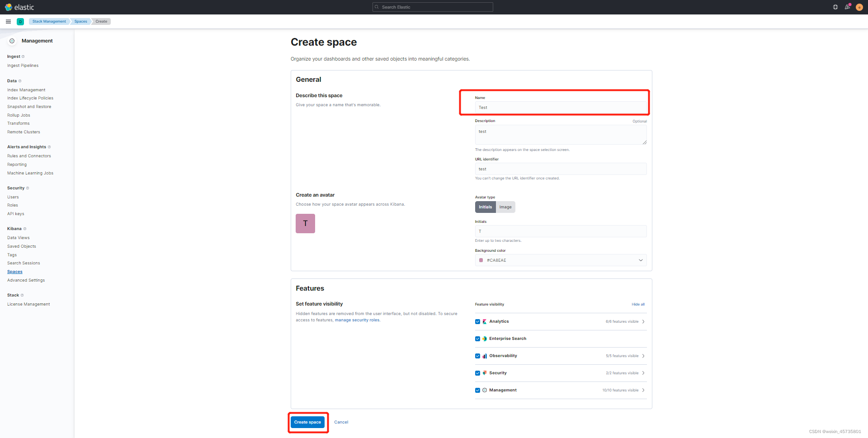
Task: Open the user account avatar menu
Action: (x=859, y=7)
